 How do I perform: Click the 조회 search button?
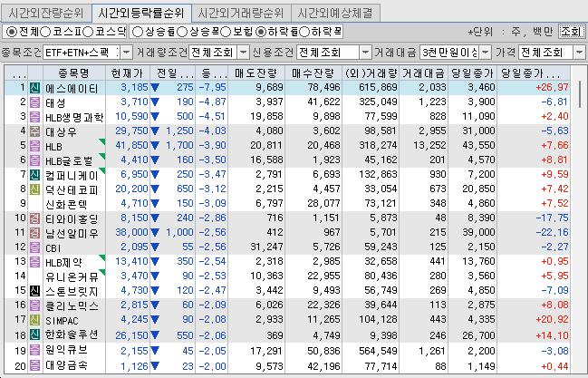571,32
